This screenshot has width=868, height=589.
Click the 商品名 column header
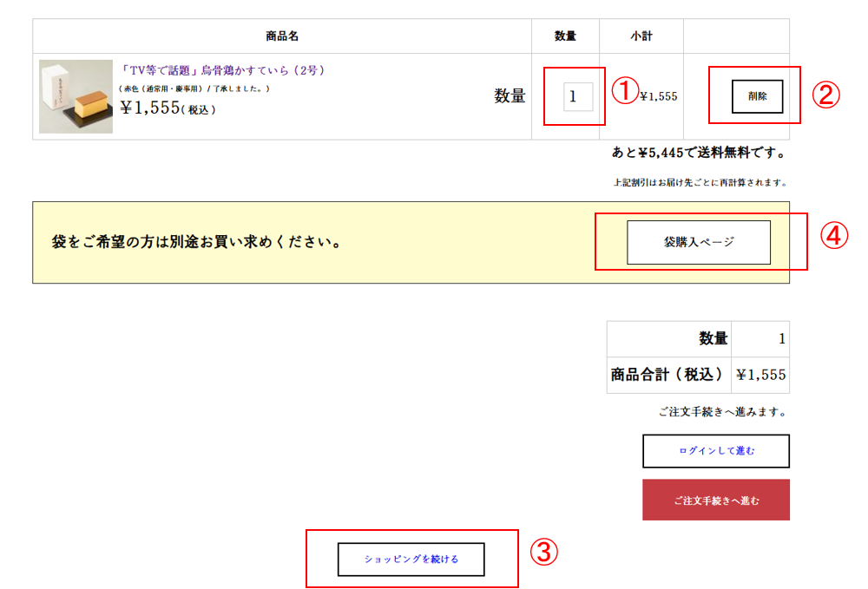pos(282,36)
